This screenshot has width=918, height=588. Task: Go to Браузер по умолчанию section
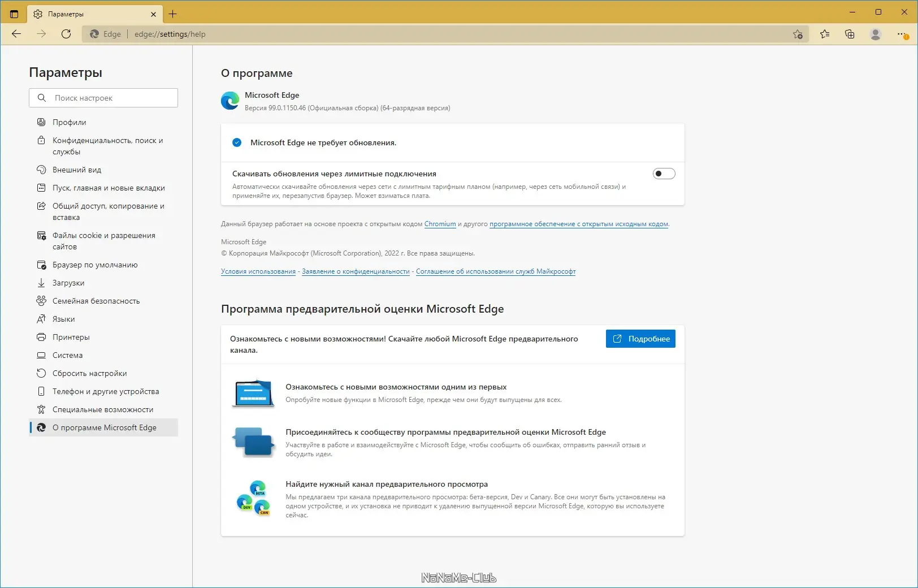(x=103, y=265)
